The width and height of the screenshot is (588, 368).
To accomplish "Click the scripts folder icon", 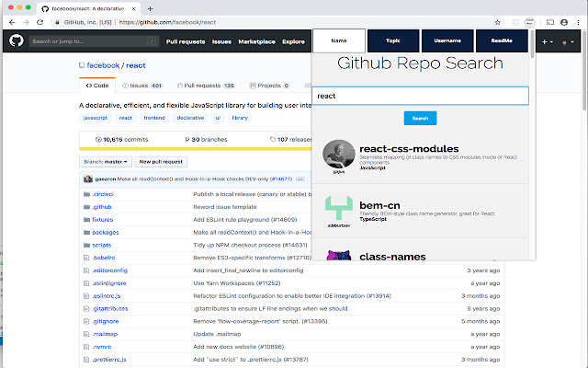I will point(86,246).
